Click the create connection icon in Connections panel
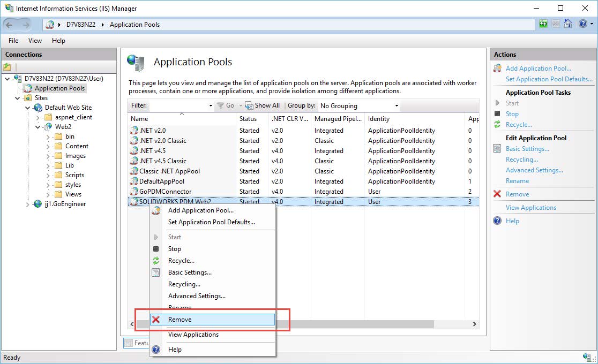The width and height of the screenshot is (598, 364). [8, 66]
